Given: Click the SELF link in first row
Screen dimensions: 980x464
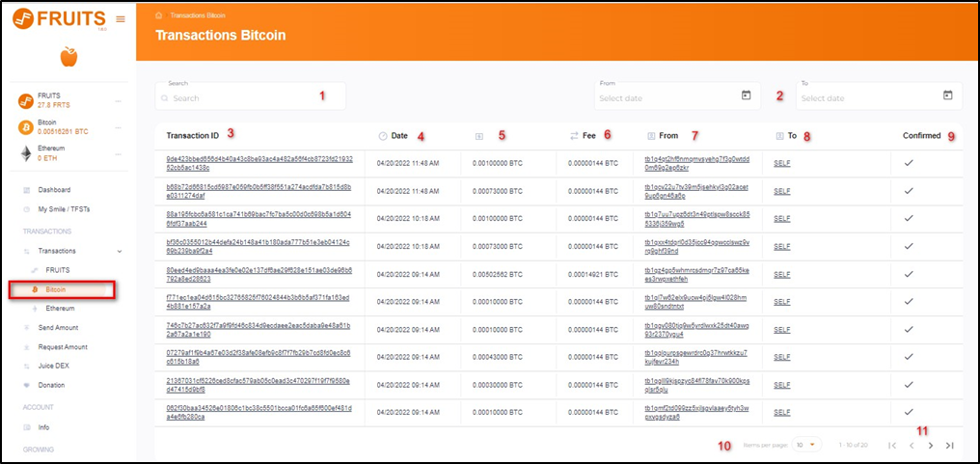Looking at the screenshot, I should point(782,164).
